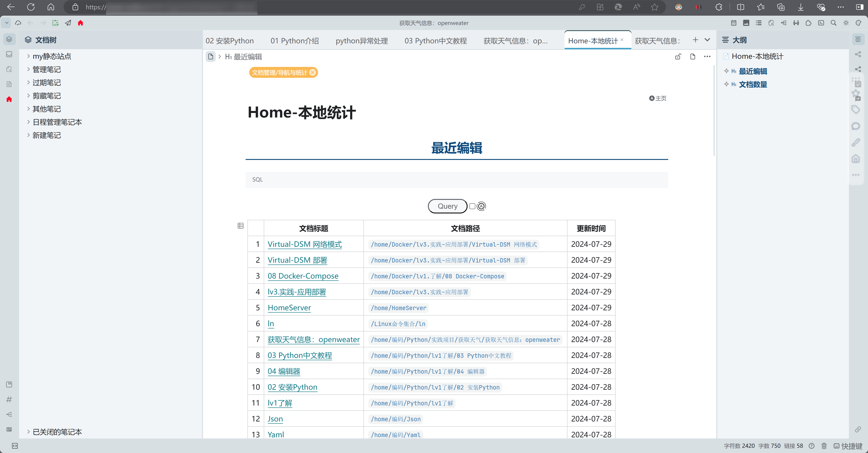Viewport: 868px width, 453px height.
Task: Click the tree hierarchy icon in top-right toolbar
Action: point(784,23)
